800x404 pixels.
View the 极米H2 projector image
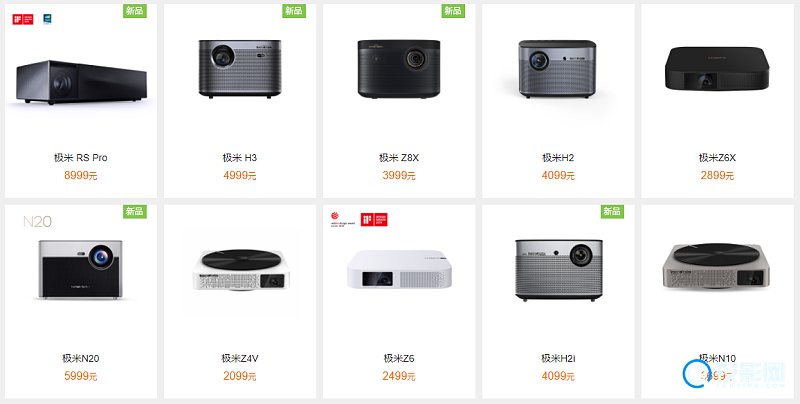pos(558,69)
